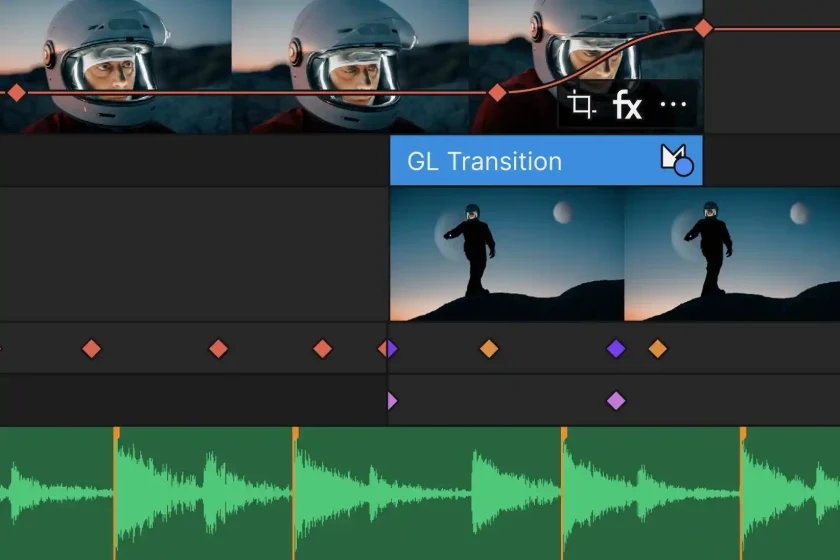Select the first orange keyframe diamond
Image resolution: width=840 pixels, height=560 pixels.
tap(489, 349)
